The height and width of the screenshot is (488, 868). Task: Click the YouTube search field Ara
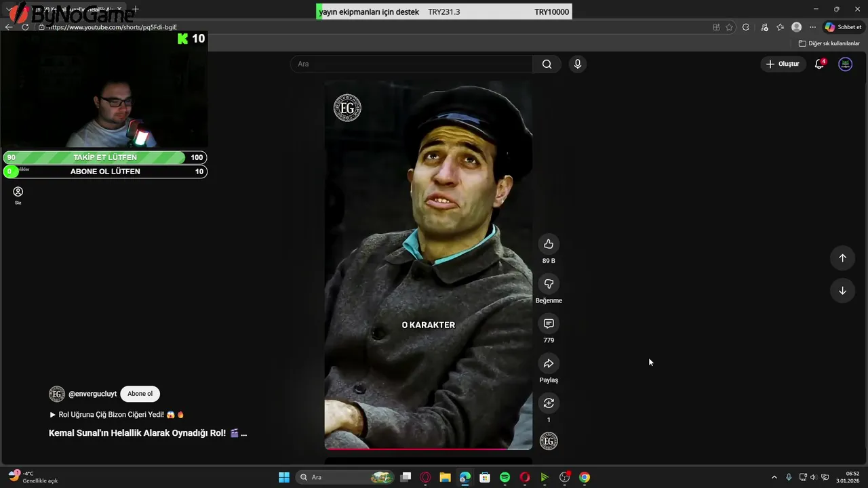[412, 64]
